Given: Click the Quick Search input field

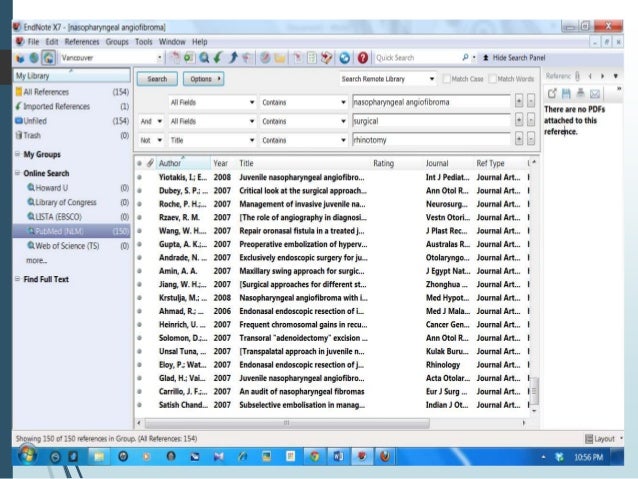Looking at the screenshot, I should click(417, 58).
